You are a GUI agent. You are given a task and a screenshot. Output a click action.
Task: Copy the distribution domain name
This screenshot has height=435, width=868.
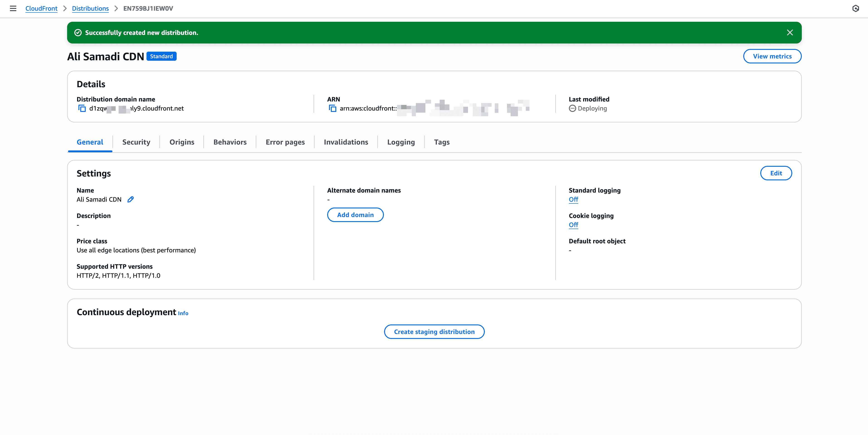coord(82,109)
